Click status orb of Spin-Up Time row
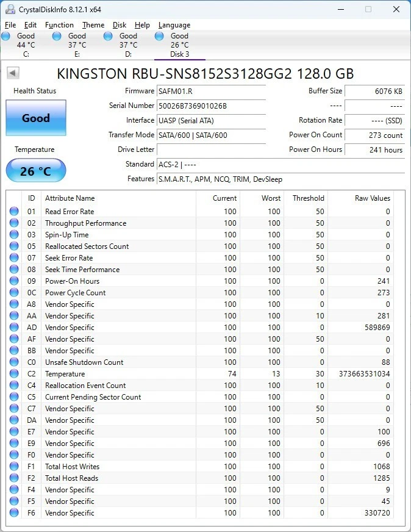Screen dimensions: 411x532 click(x=14, y=234)
